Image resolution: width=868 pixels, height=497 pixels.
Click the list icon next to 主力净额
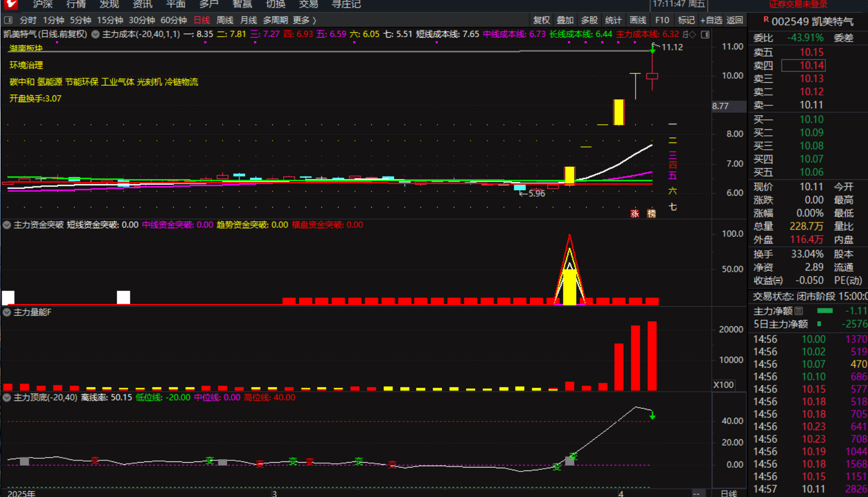798,311
